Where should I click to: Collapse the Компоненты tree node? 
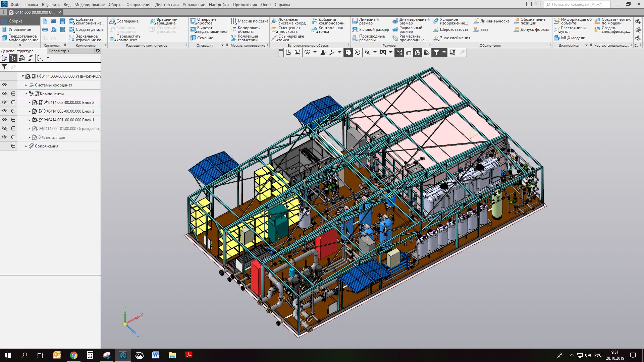click(26, 94)
